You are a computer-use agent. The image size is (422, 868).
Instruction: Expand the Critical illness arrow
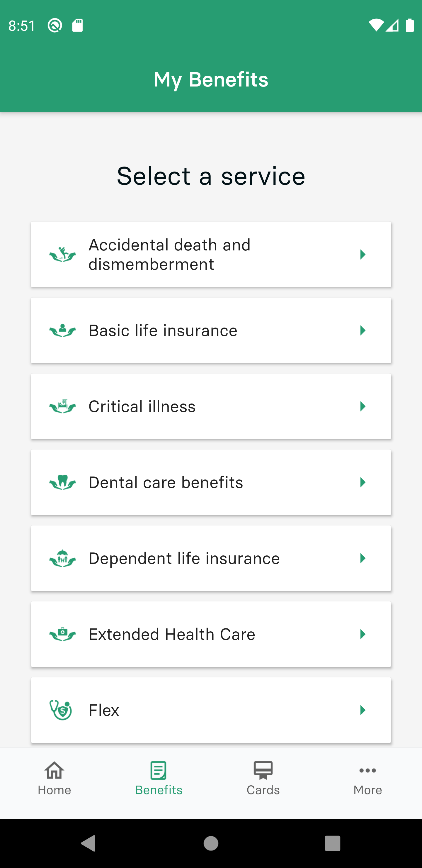point(363,406)
